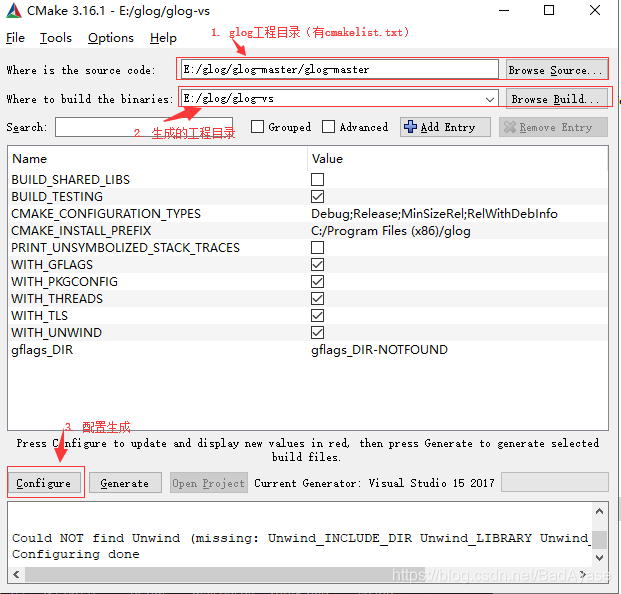
Task: Select the BUILD_SHARED_LIBS name cell
Action: 70,180
